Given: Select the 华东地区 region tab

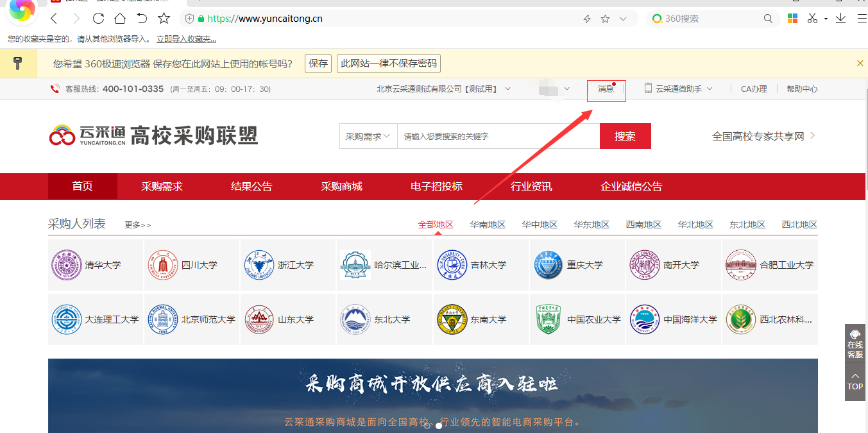Looking at the screenshot, I should tap(591, 225).
